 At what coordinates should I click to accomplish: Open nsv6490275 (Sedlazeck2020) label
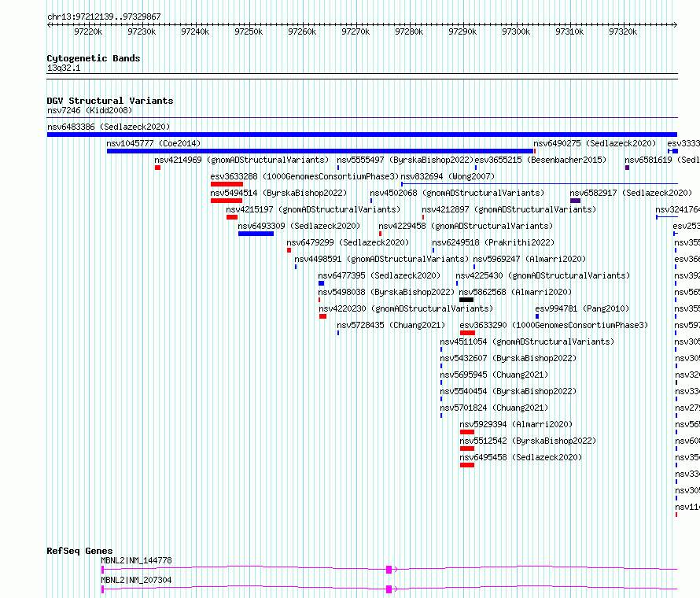(595, 143)
